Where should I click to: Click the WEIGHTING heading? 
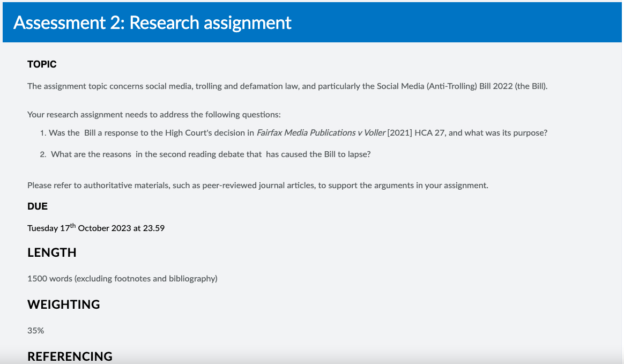click(63, 304)
